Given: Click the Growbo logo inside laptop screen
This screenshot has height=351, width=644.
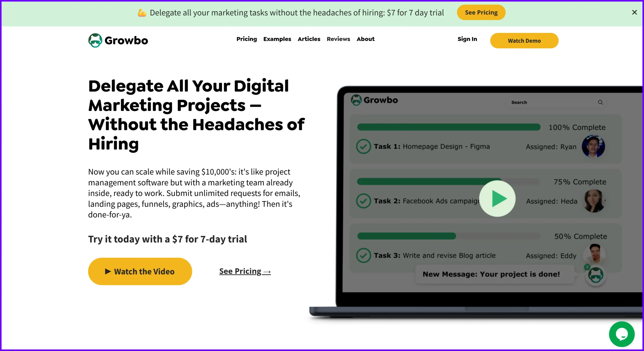Looking at the screenshot, I should click(374, 100).
